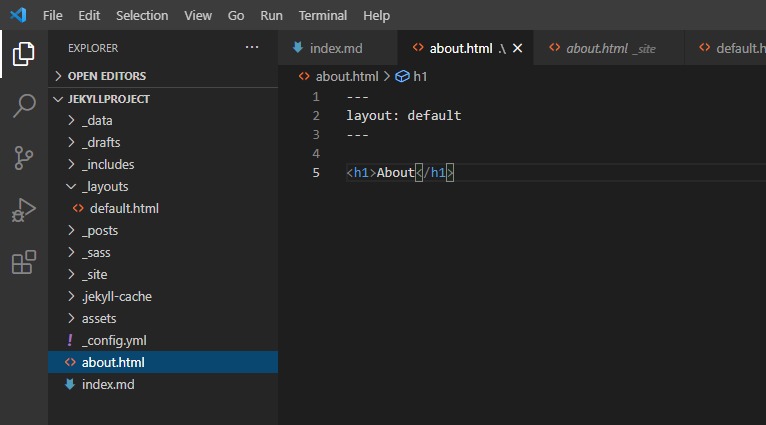Close the active about.html tab
Screen dimensions: 766x425
(x=517, y=48)
